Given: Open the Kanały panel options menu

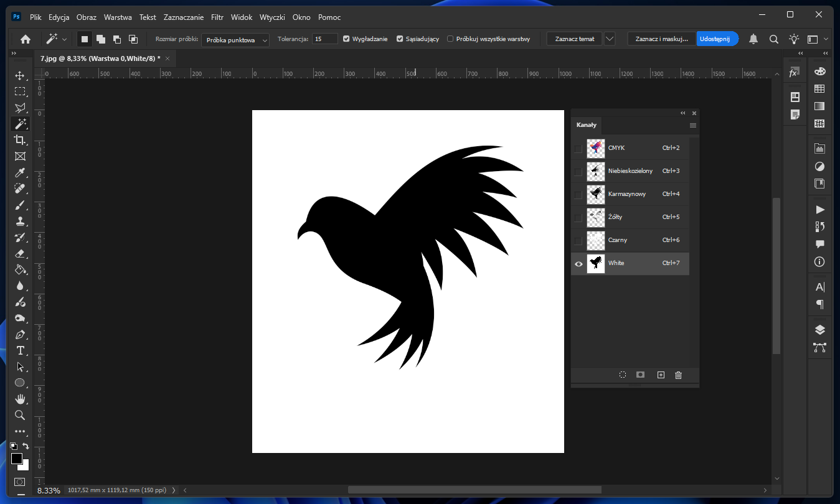Looking at the screenshot, I should 693,126.
